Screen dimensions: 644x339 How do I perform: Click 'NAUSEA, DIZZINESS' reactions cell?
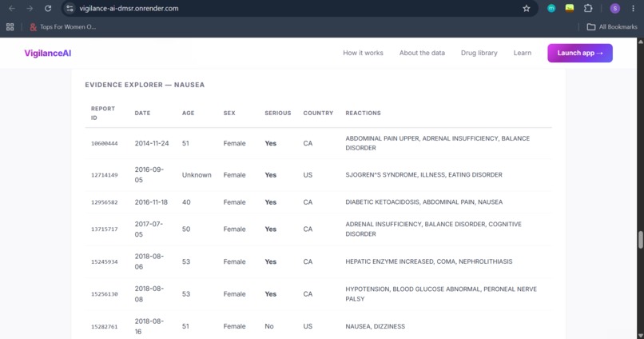(375, 326)
